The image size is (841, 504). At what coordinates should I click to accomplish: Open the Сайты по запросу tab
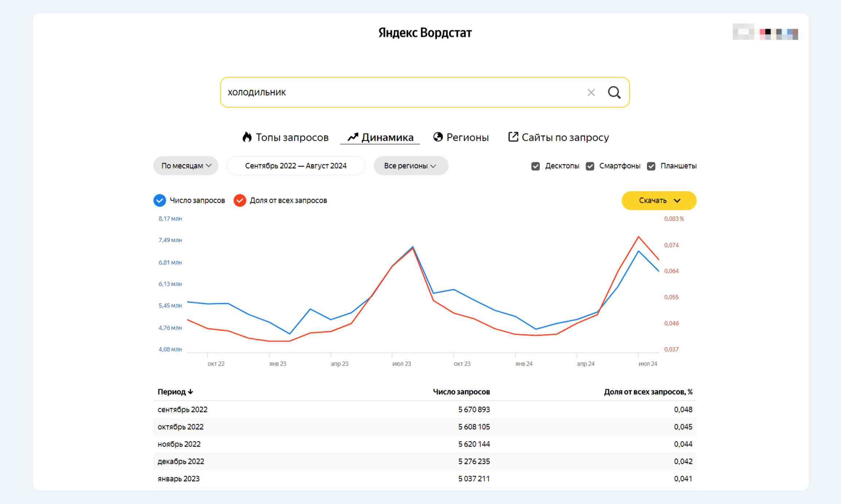point(558,137)
